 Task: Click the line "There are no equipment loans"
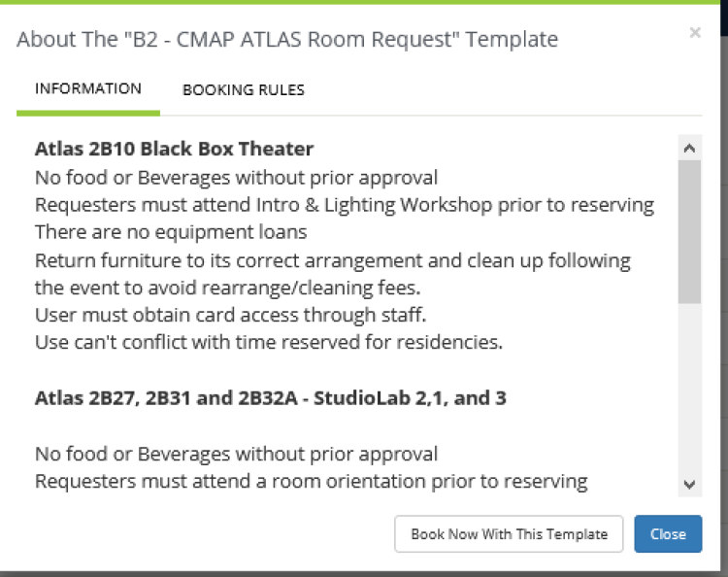pos(171,232)
